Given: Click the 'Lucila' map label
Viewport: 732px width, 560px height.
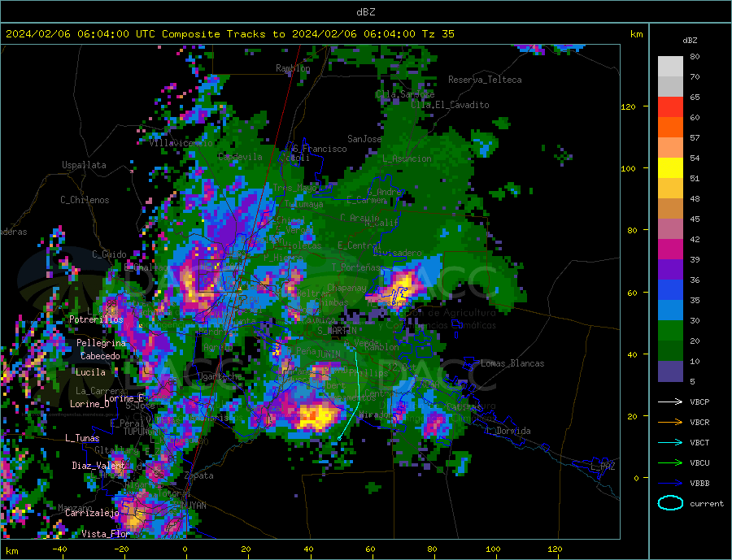Looking at the screenshot, I should click(90, 372).
